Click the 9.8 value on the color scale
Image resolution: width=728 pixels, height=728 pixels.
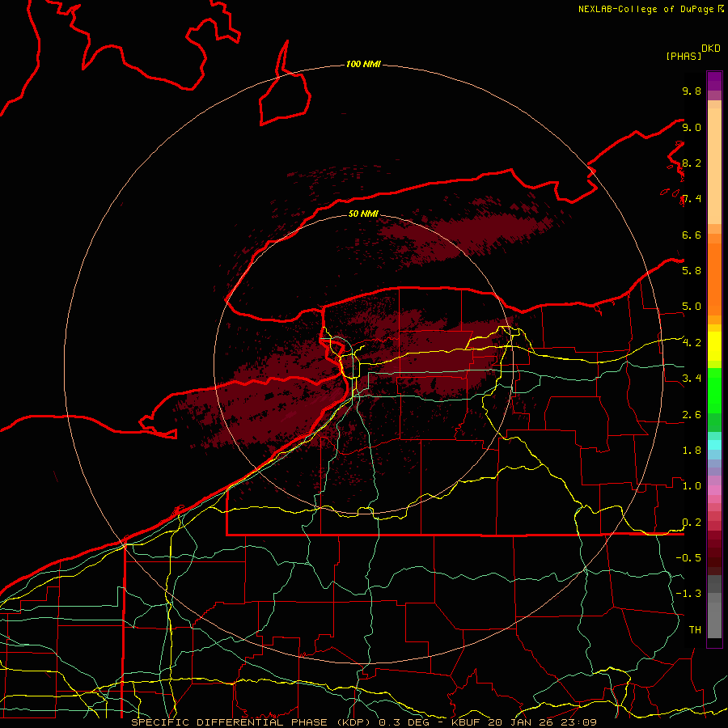tap(692, 91)
